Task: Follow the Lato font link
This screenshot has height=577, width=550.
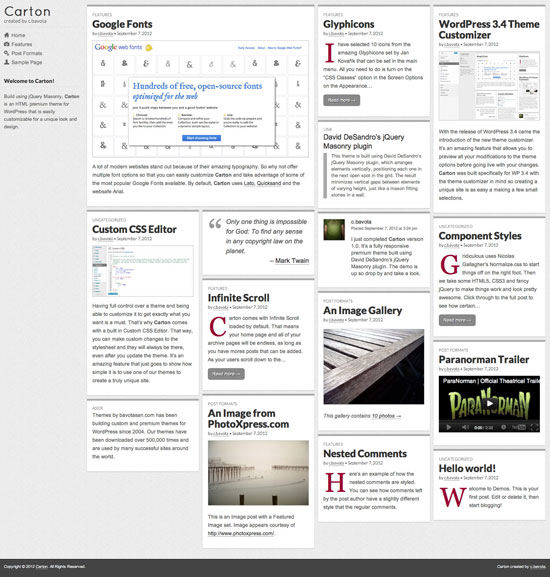Action: [249, 183]
